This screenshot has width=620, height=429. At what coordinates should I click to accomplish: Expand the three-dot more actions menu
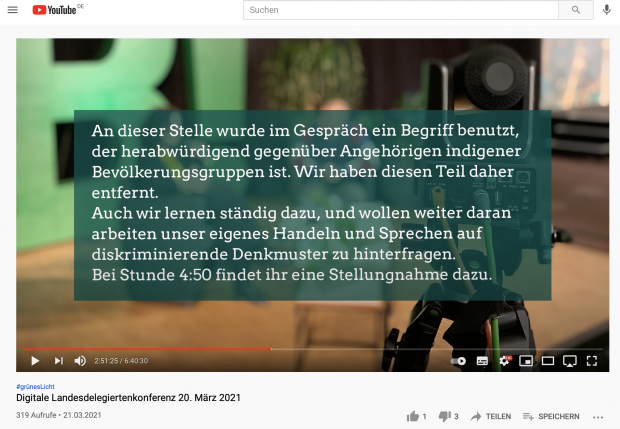(x=598, y=416)
